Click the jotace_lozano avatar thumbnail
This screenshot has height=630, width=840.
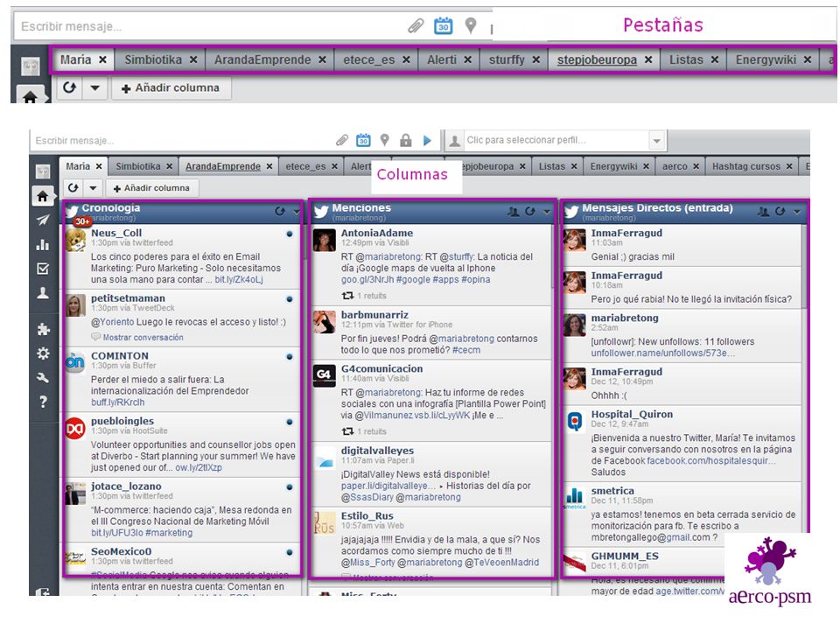click(75, 493)
